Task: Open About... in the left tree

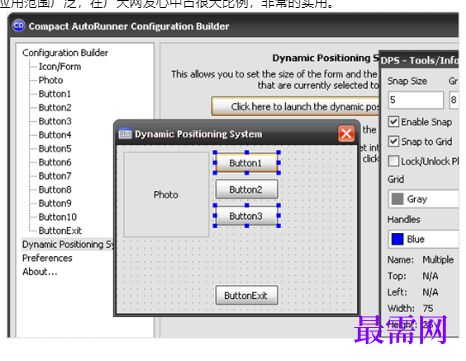Action: (x=40, y=272)
